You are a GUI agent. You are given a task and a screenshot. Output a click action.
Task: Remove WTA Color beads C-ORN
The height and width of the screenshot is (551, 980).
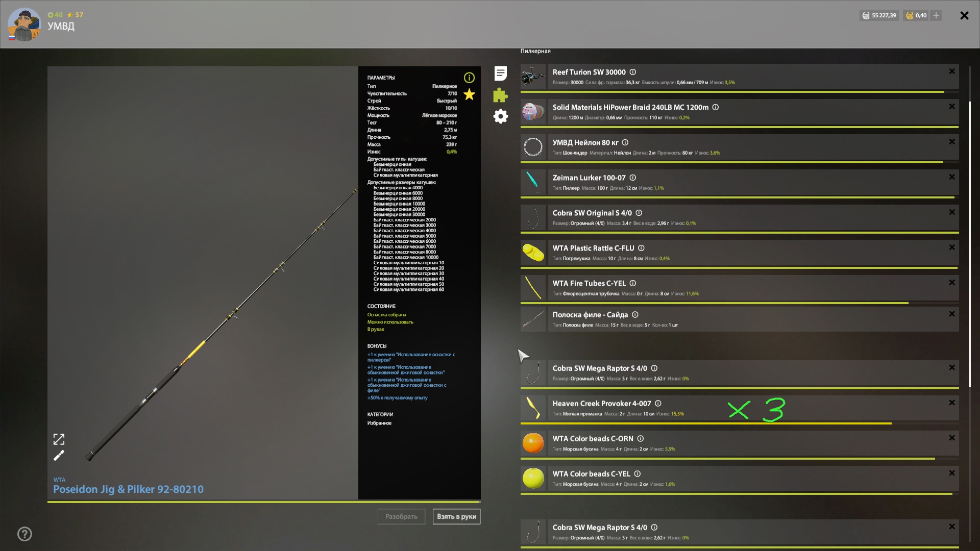[952, 438]
